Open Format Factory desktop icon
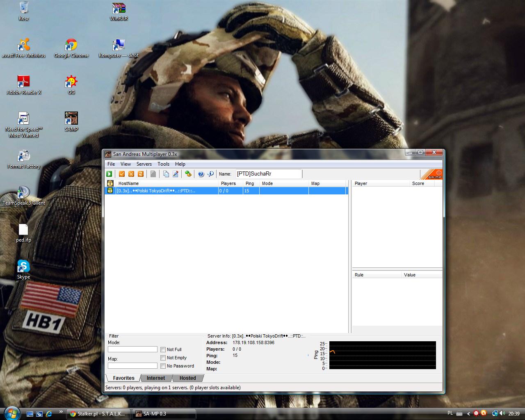 24,159
